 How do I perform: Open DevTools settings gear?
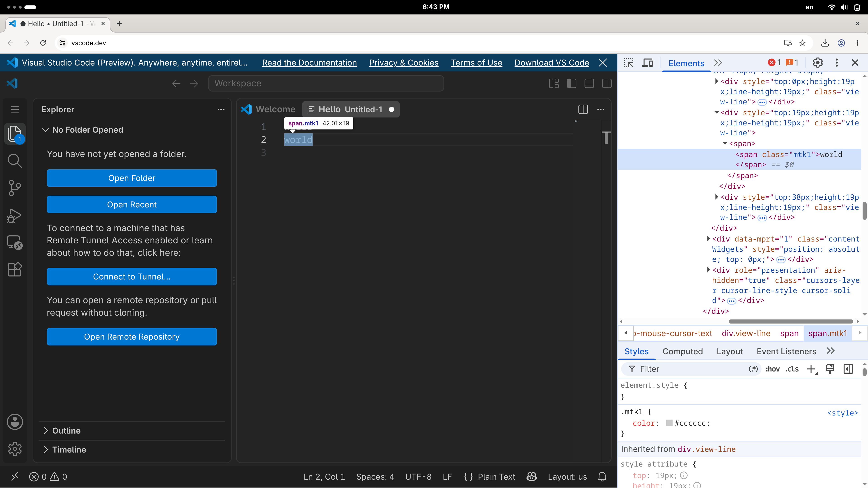coord(818,63)
